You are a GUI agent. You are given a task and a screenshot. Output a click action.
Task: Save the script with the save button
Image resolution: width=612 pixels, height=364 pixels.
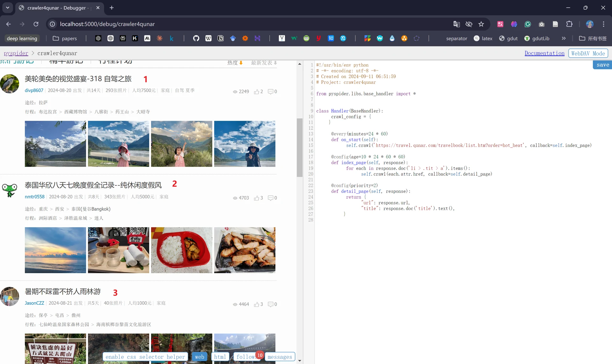tap(602, 65)
